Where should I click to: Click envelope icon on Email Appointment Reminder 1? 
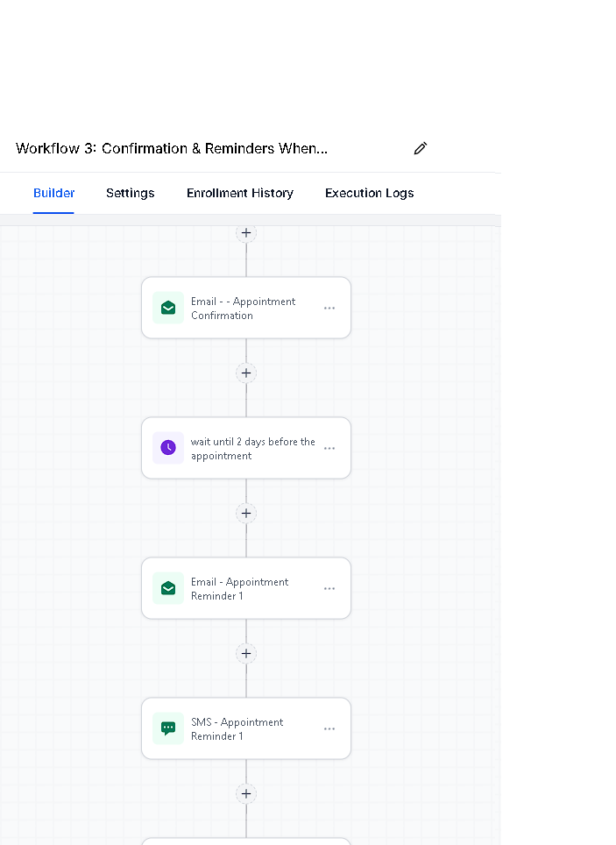click(168, 588)
